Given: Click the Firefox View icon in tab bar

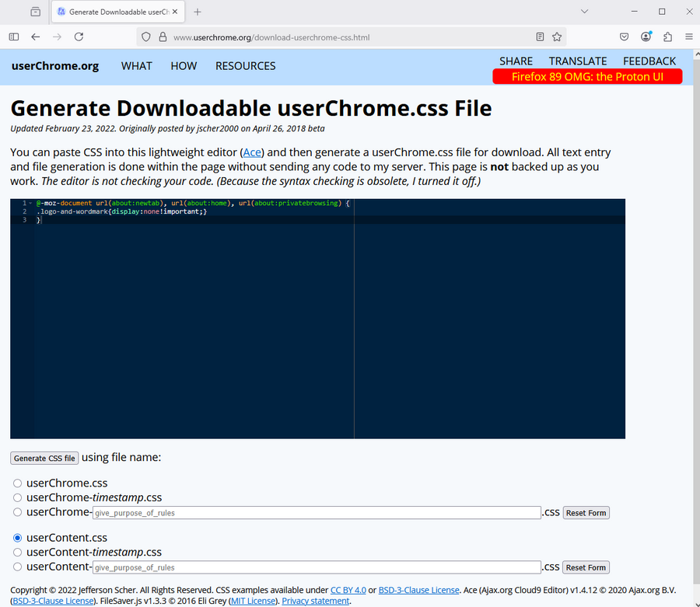Looking at the screenshot, I should [36, 12].
